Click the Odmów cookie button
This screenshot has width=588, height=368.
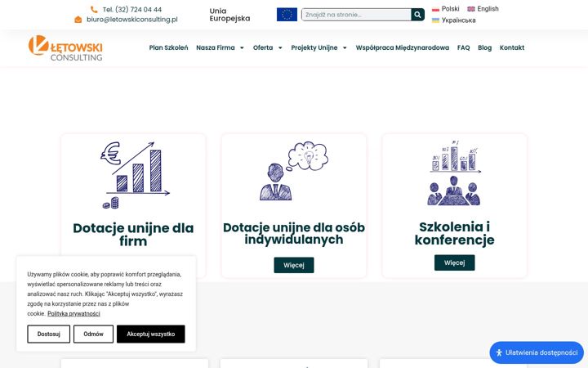click(93, 334)
